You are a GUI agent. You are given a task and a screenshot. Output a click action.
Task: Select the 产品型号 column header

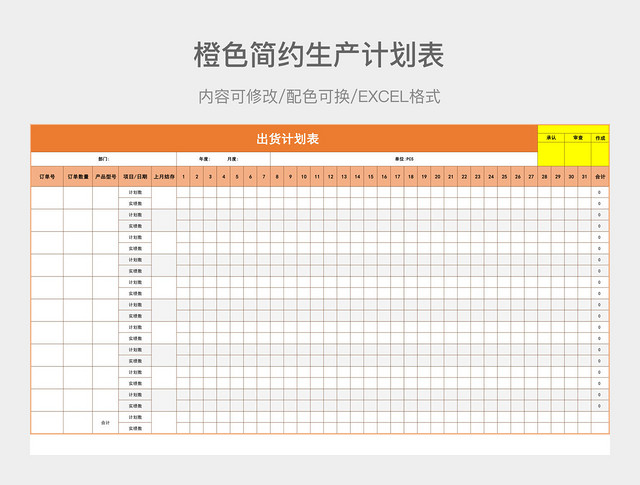(105, 177)
